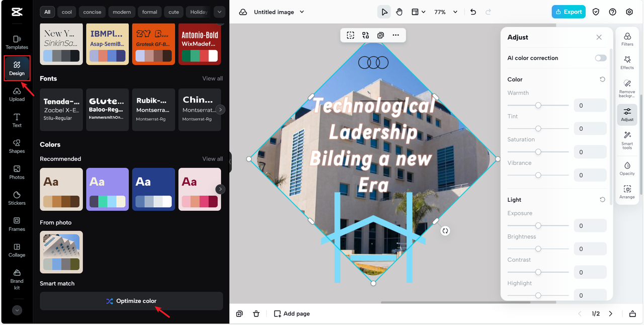Open the Shapes sidebar panel
The image size is (644, 325).
pos(17,146)
